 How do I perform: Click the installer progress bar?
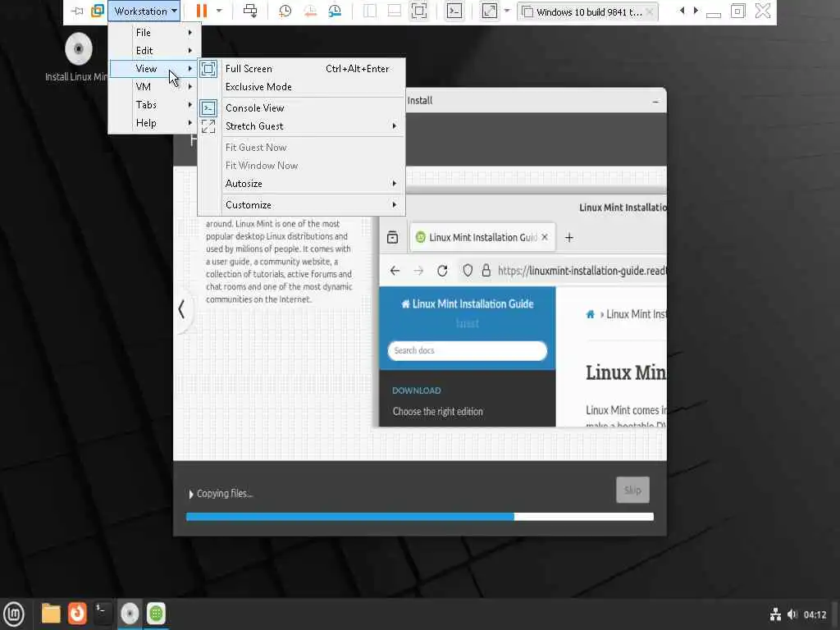tap(419, 517)
